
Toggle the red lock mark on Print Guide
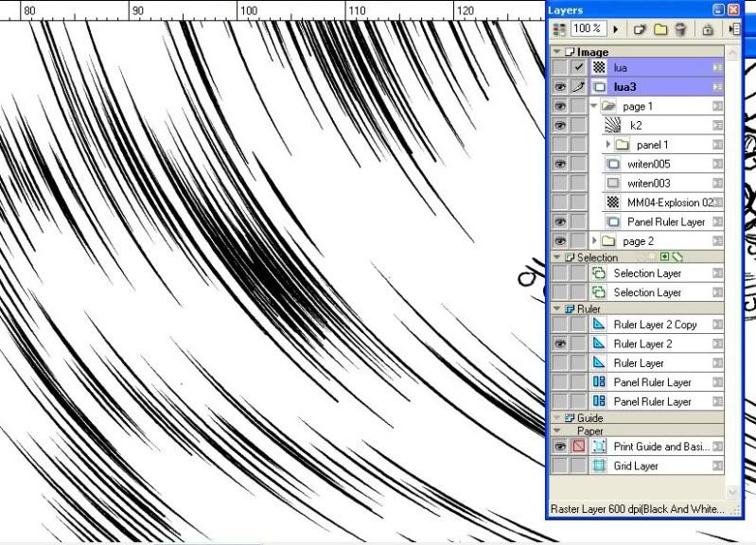point(578,447)
